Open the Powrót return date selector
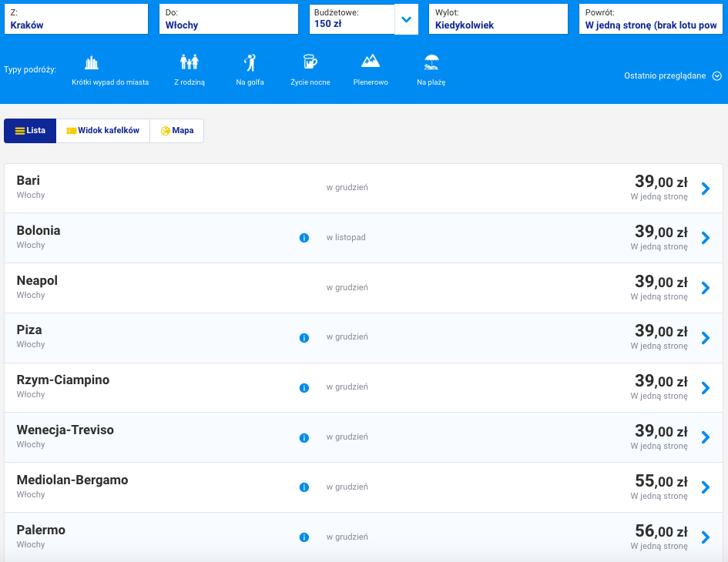The image size is (728, 562). point(650,19)
